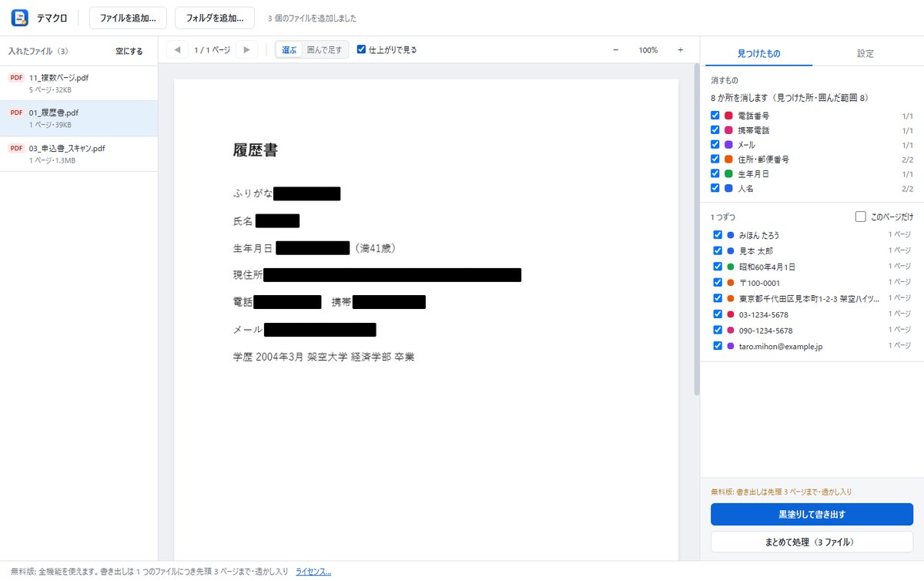Click まとめて処理 (3 ファイル) button
The width and height of the screenshot is (924, 581).
(812, 542)
